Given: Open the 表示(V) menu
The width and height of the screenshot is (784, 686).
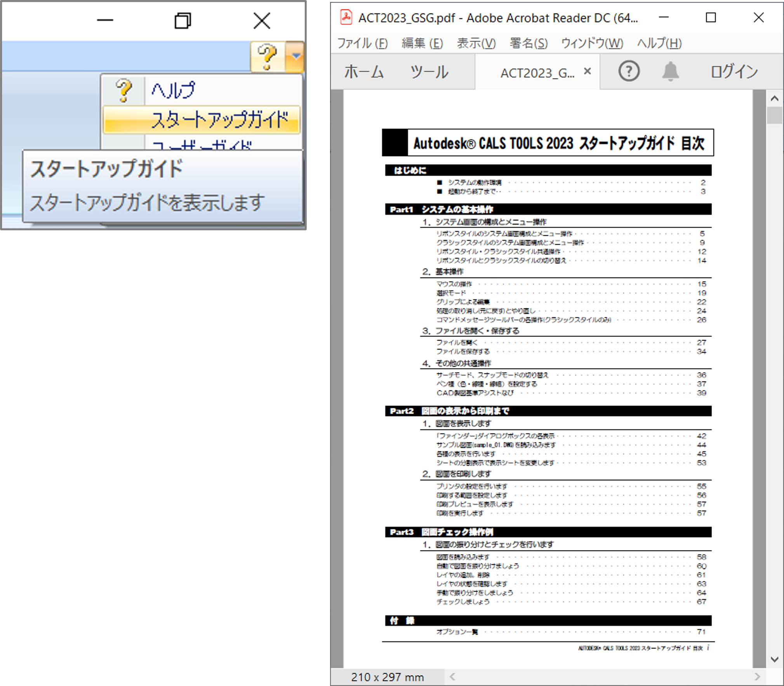Looking at the screenshot, I should [476, 43].
